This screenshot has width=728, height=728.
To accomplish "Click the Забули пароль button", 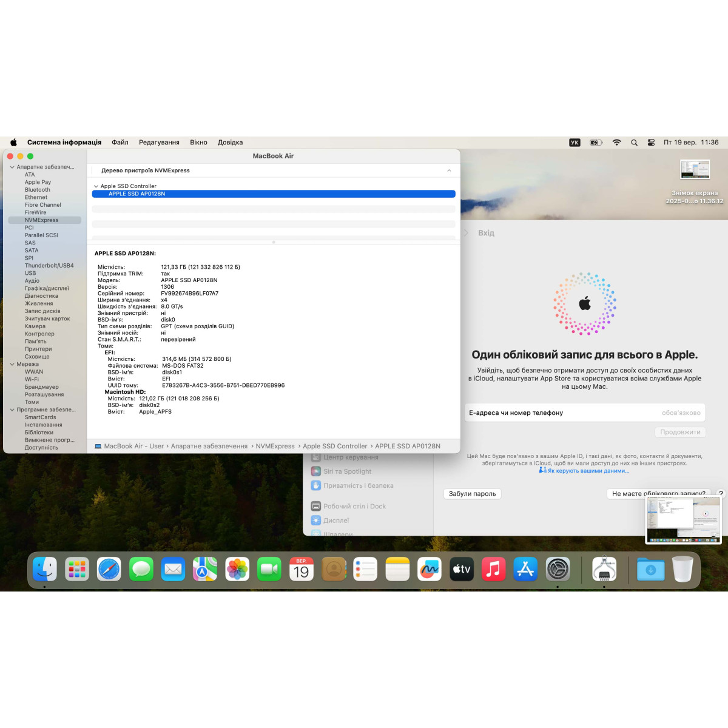I will click(x=472, y=494).
